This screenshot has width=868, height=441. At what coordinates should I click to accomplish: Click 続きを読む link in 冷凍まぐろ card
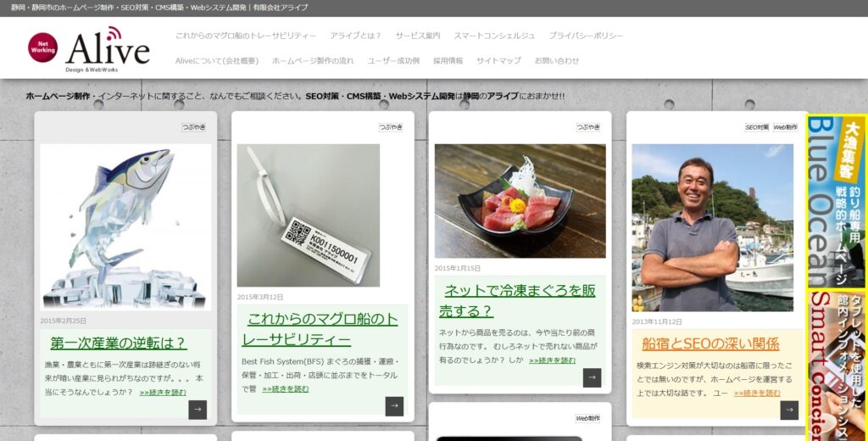(x=552, y=360)
